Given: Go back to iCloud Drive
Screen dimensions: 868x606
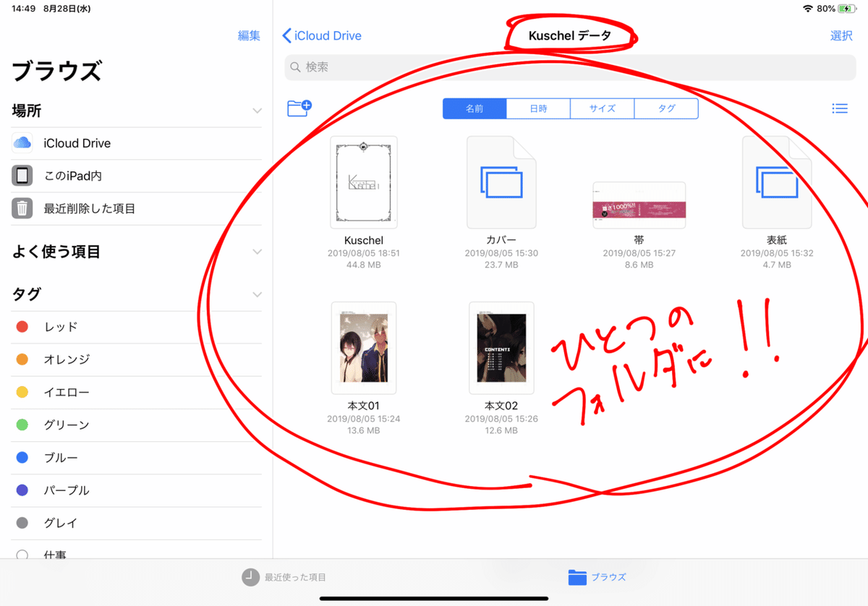Looking at the screenshot, I should tap(322, 35).
